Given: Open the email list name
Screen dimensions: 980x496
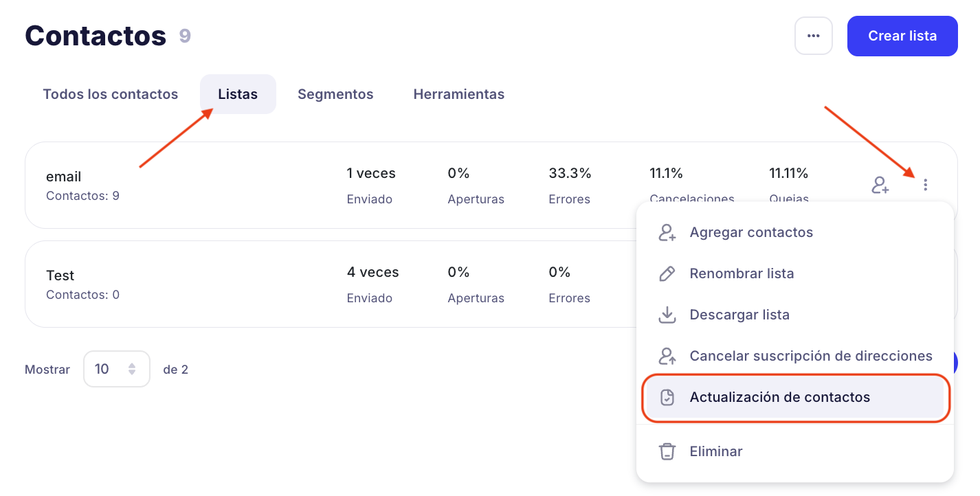Looking at the screenshot, I should pos(64,177).
